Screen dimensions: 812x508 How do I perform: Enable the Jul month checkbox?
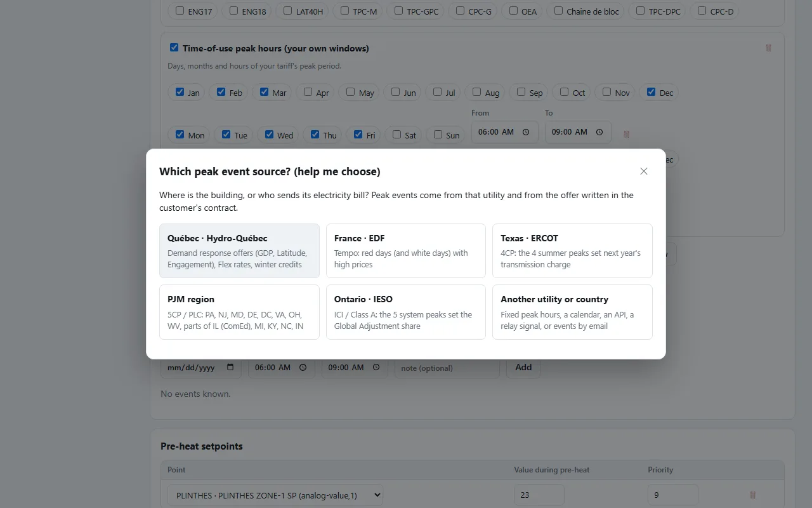coord(437,92)
